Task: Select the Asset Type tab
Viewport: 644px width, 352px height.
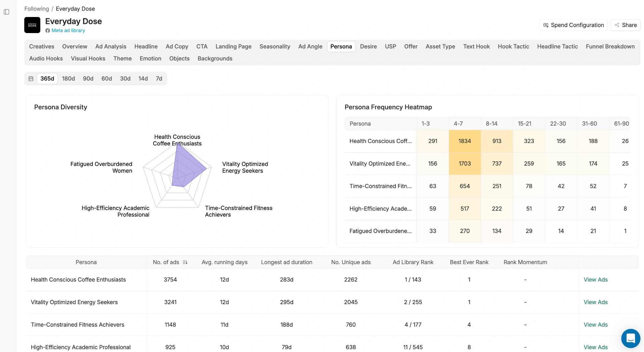Action: [440, 47]
